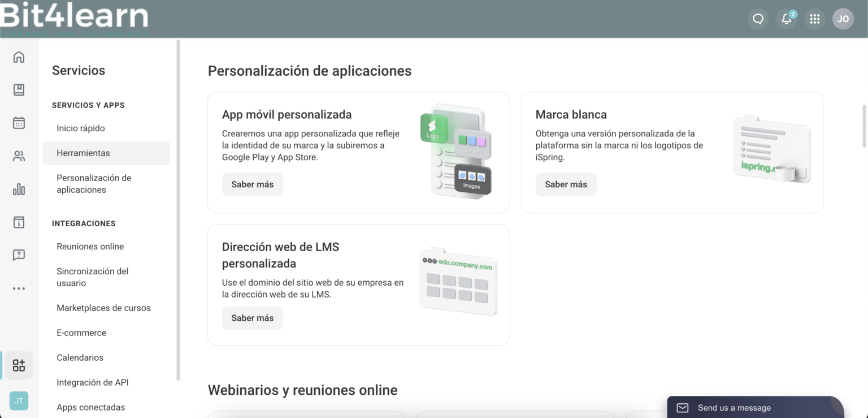Click Dirección web de LMS personalizada title
868x418 pixels.
281,255
